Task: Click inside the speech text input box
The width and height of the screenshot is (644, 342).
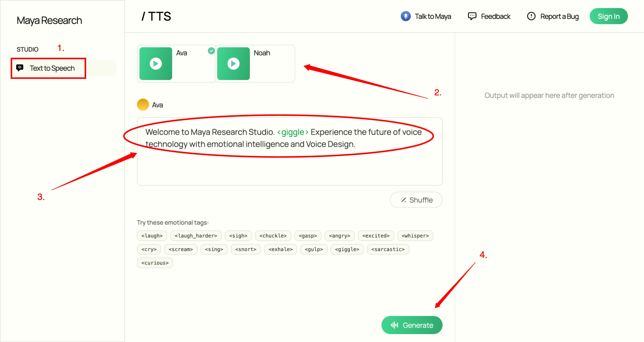Action: pos(289,168)
